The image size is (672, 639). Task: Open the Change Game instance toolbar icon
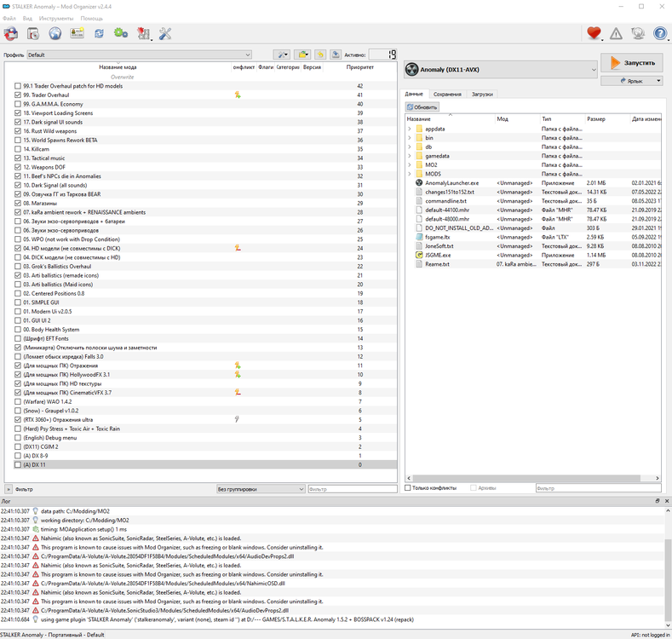coord(11,33)
